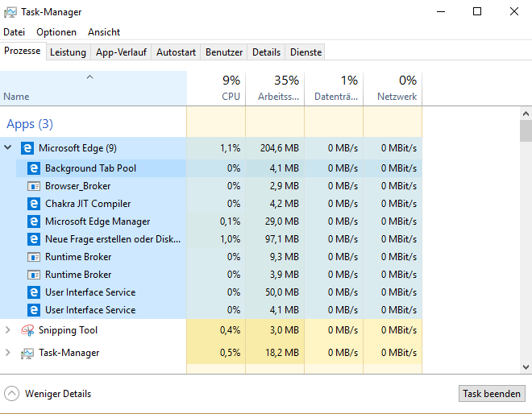532x414 pixels.
Task: Click the 1,0% CPU value
Action: point(230,239)
